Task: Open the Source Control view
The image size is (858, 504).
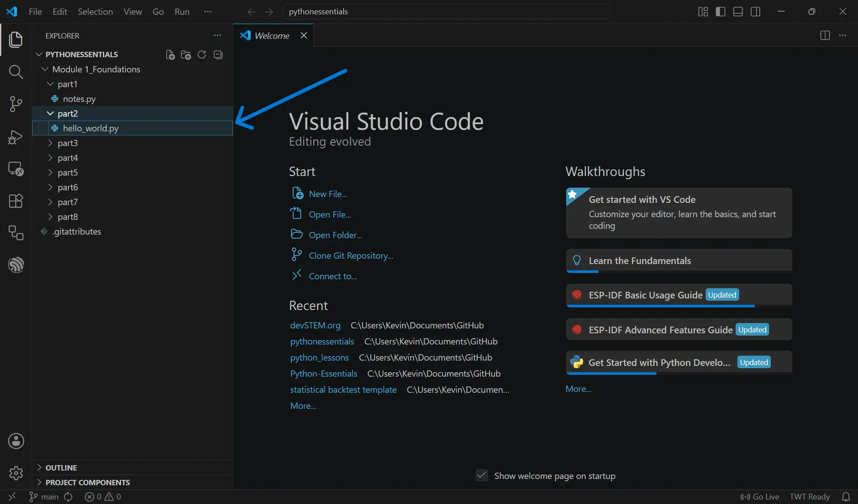Action: [x=16, y=104]
